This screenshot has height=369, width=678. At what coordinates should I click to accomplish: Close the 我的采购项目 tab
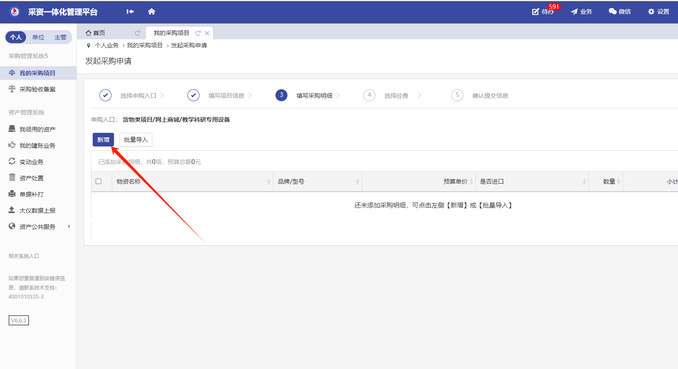click(x=207, y=33)
